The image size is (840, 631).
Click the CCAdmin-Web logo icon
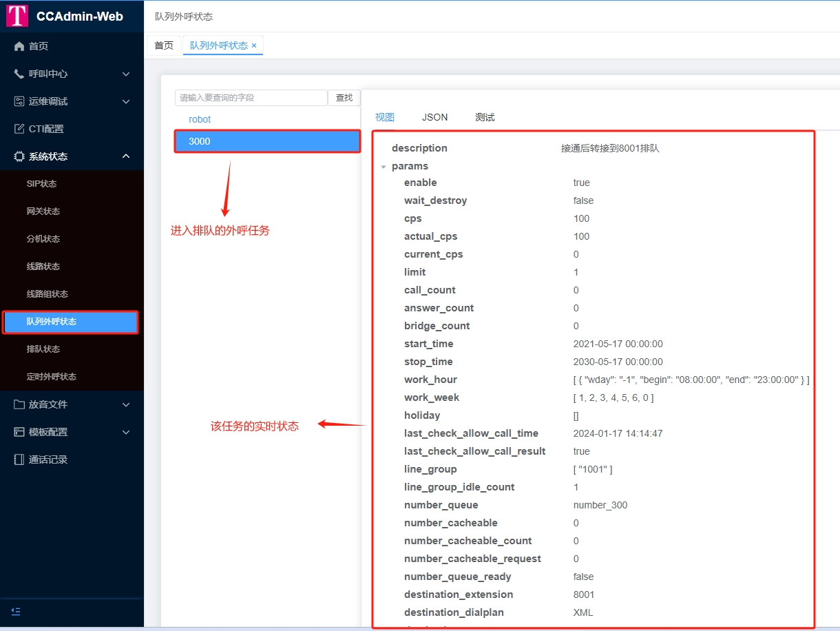click(17, 16)
